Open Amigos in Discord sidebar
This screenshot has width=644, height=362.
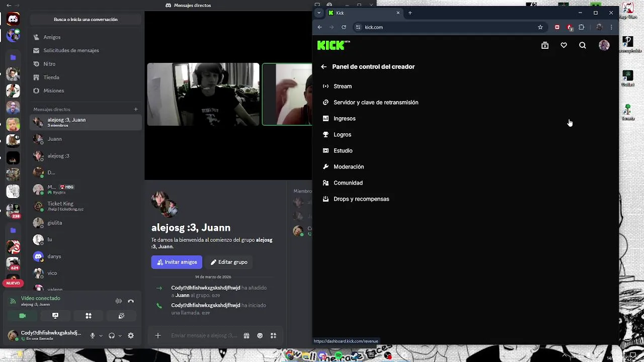[86, 37]
